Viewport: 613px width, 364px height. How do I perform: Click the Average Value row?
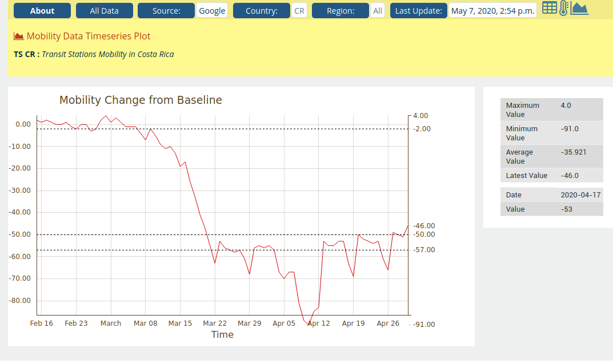(551, 156)
